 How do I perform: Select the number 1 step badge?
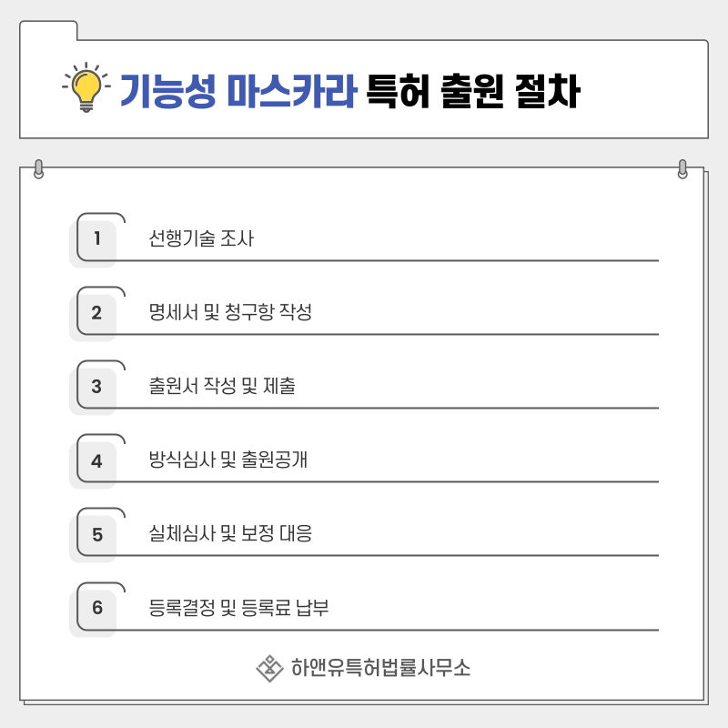point(96,239)
